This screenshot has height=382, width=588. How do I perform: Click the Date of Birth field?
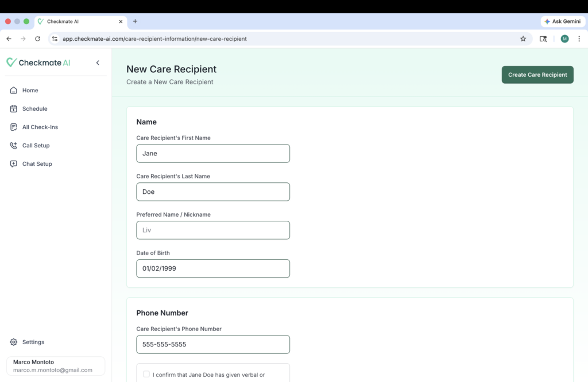pyautogui.click(x=213, y=268)
